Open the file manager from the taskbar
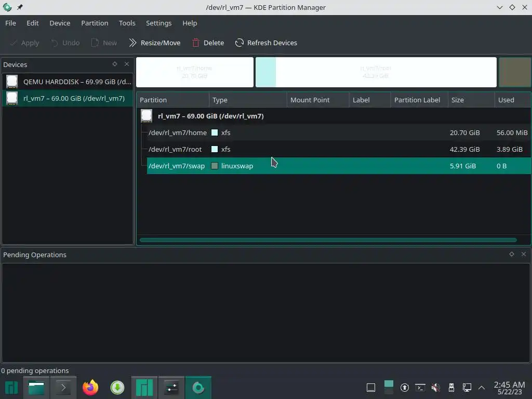532x399 pixels. tap(36, 388)
